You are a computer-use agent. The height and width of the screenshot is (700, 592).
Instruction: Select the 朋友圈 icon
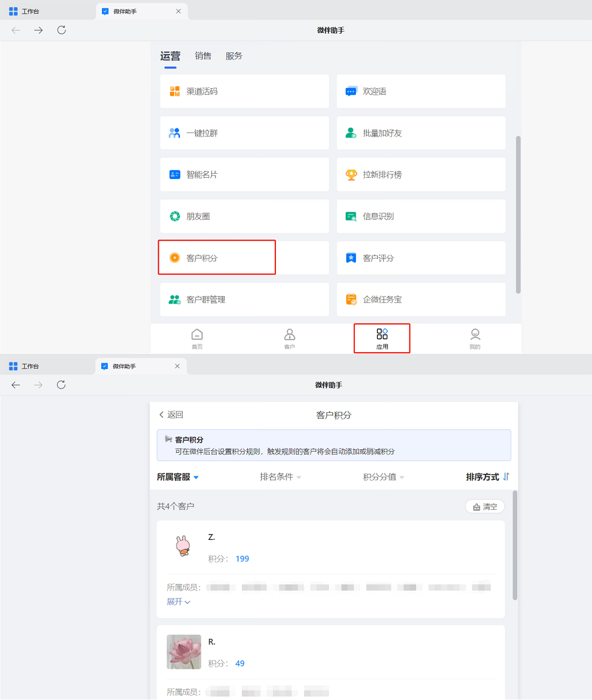pos(174,217)
